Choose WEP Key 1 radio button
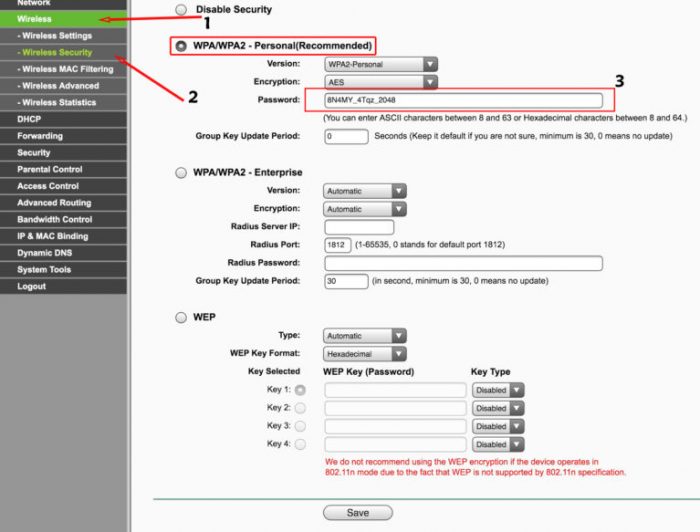 [300, 390]
